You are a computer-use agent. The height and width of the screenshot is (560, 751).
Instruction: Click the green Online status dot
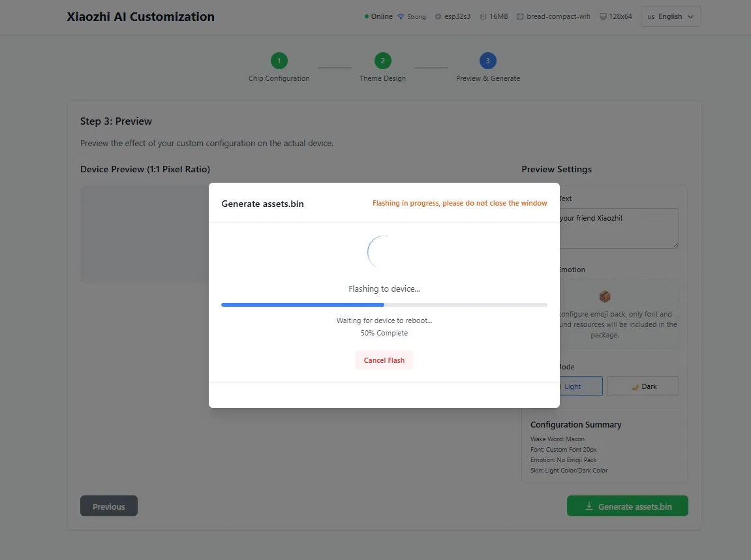(x=367, y=17)
